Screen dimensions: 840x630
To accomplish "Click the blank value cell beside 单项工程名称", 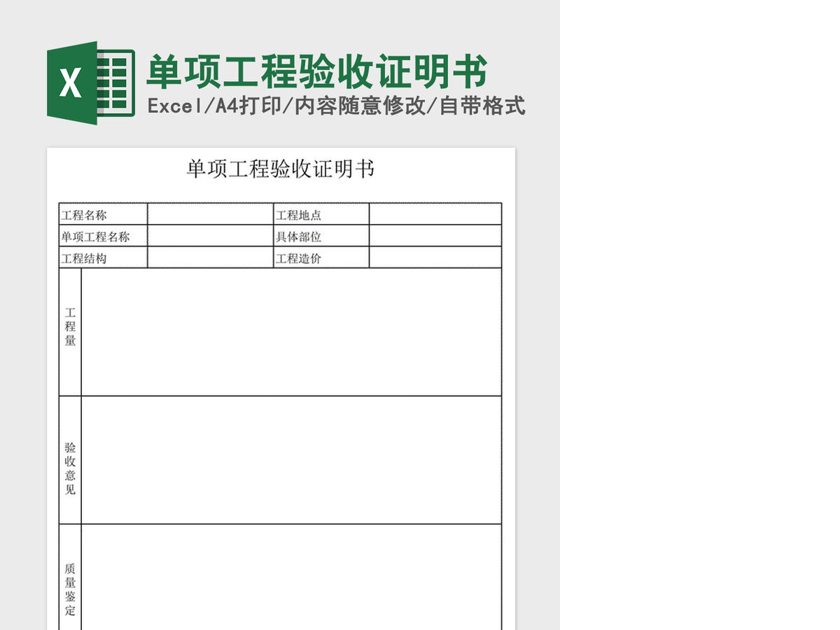I will coord(211,236).
